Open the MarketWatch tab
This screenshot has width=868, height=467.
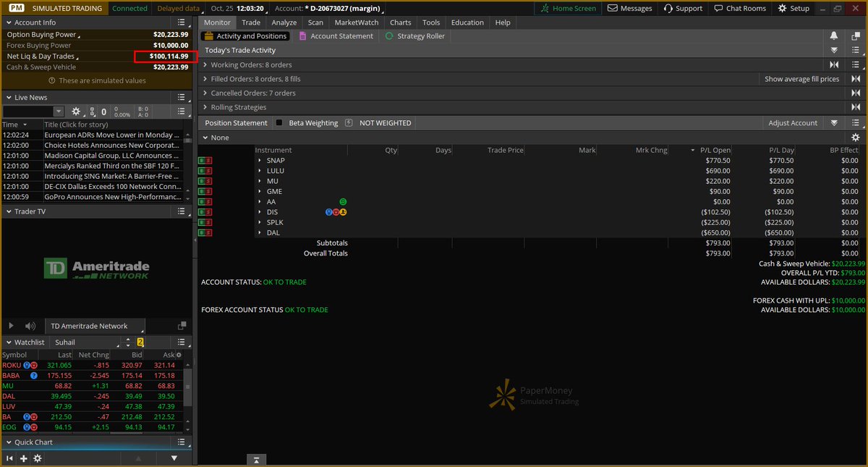tap(357, 22)
